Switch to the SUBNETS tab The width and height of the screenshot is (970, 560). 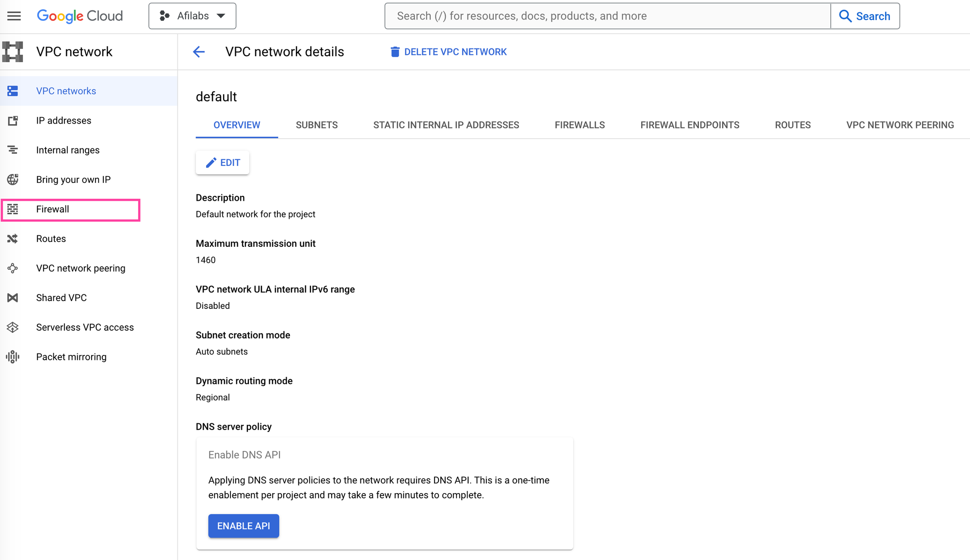point(316,125)
